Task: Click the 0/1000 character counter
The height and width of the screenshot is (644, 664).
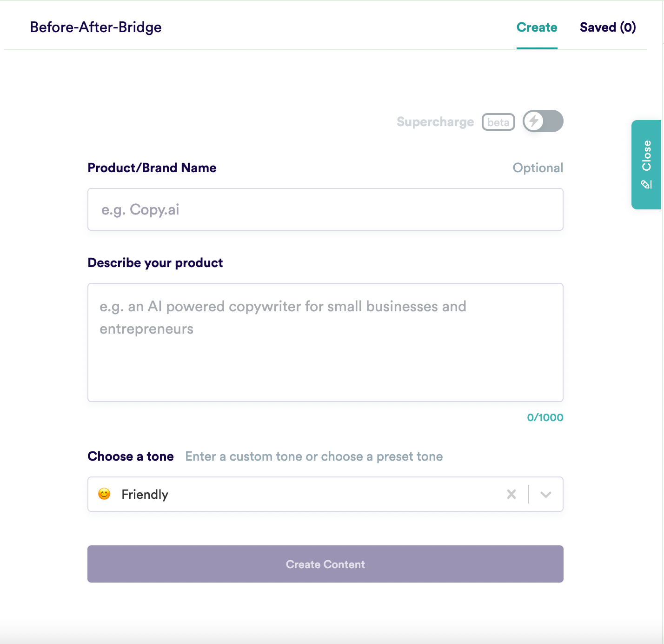Action: tap(545, 417)
